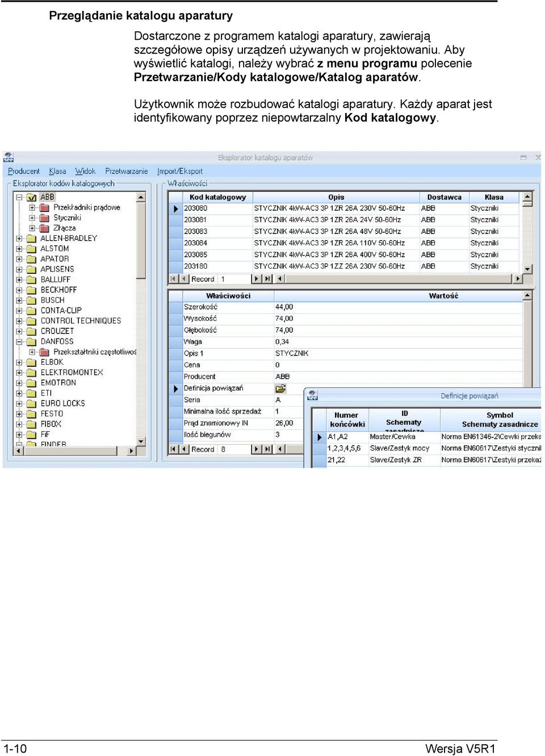Go to first record in catalog table
The width and height of the screenshot is (545, 756).
174,279
